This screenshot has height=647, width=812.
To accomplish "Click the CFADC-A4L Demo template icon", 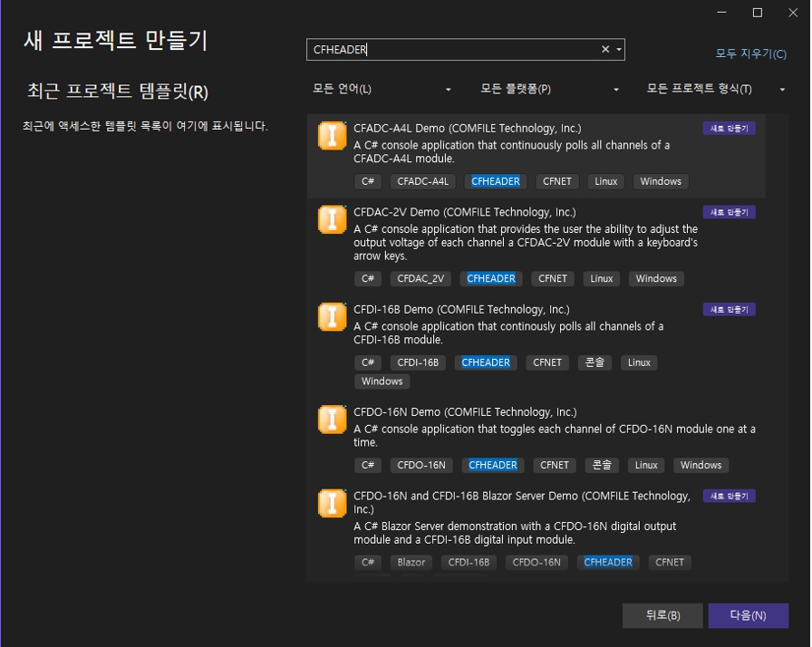I will 333,136.
